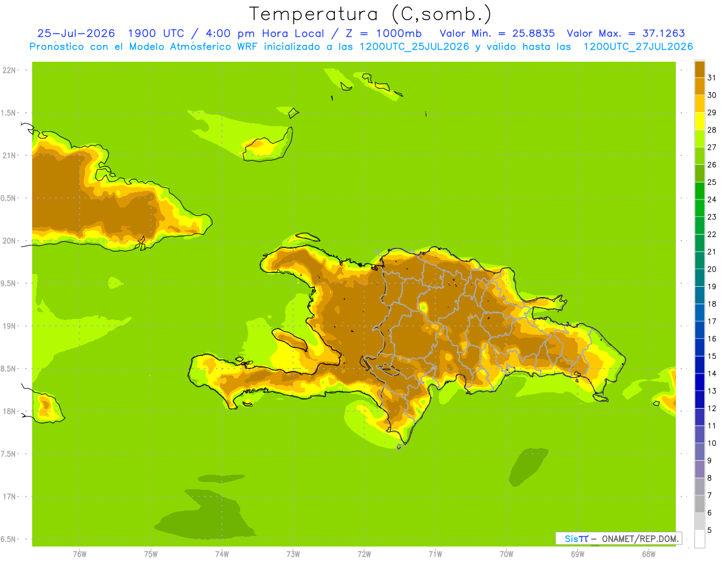Click the '22N' latitude label
Screen dimensions: 728x562
pyautogui.click(x=10, y=70)
